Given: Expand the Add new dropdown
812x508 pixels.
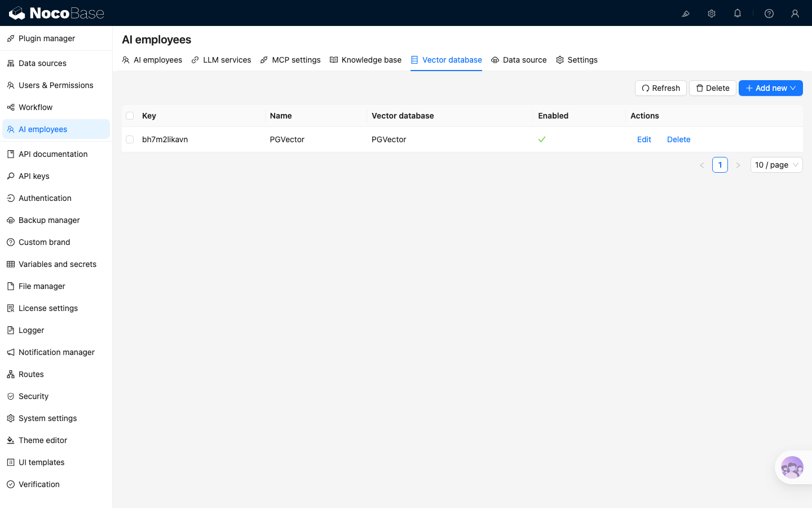Looking at the screenshot, I should pyautogui.click(x=770, y=88).
